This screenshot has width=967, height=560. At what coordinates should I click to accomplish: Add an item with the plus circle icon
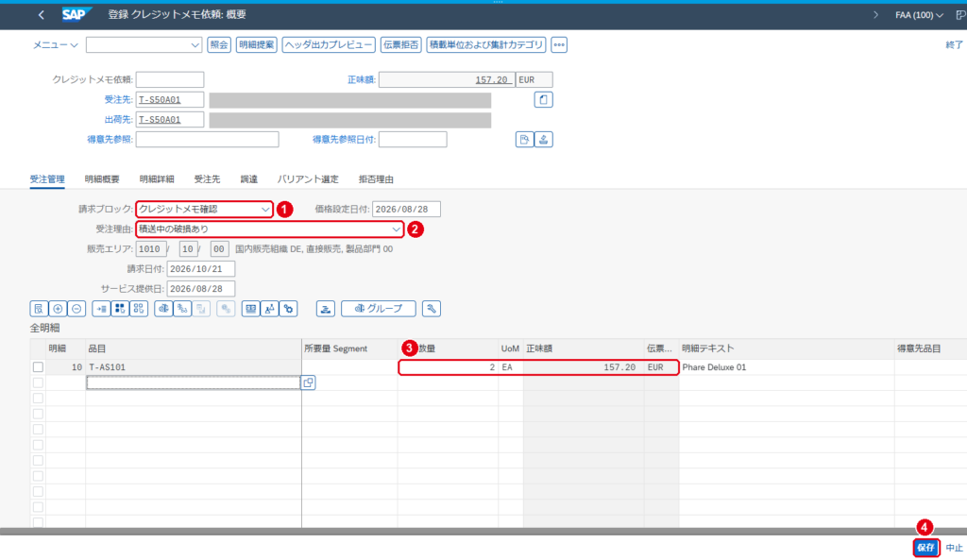click(x=58, y=309)
